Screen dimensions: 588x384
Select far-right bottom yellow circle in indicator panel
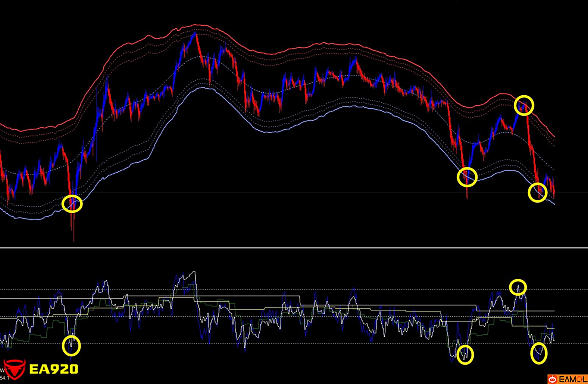(x=539, y=353)
